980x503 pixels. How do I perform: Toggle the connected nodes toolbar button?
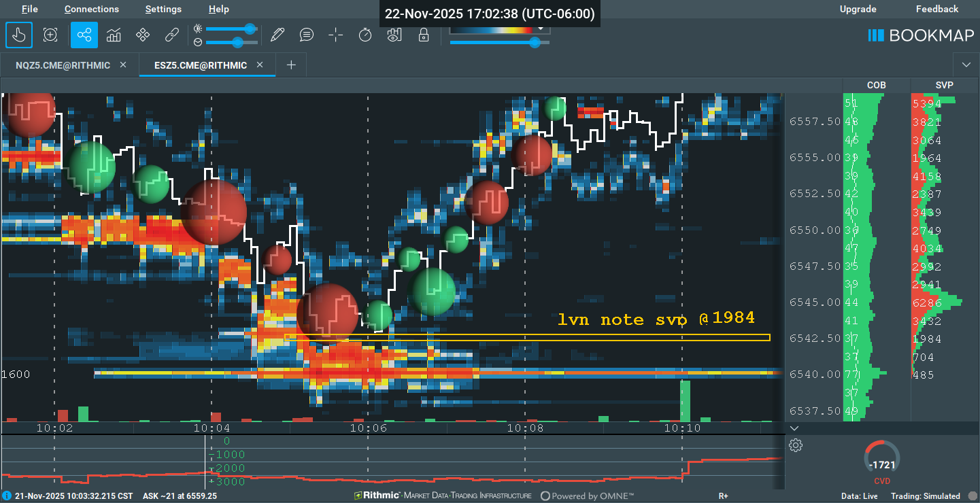pyautogui.click(x=84, y=35)
